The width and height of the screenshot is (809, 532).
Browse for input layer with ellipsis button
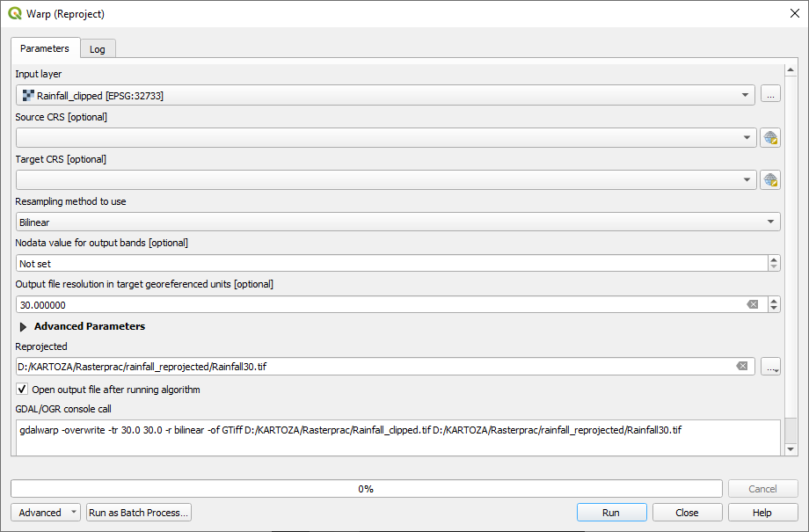[x=770, y=95]
